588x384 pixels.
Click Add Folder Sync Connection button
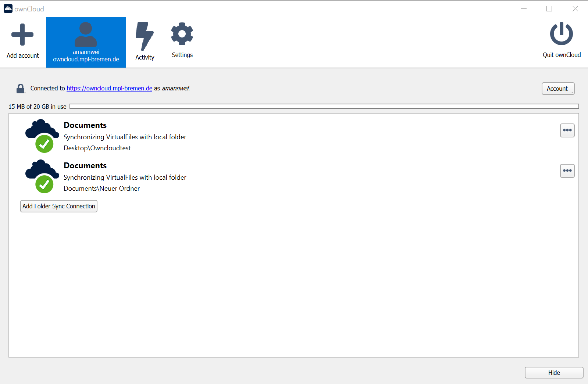pos(59,206)
